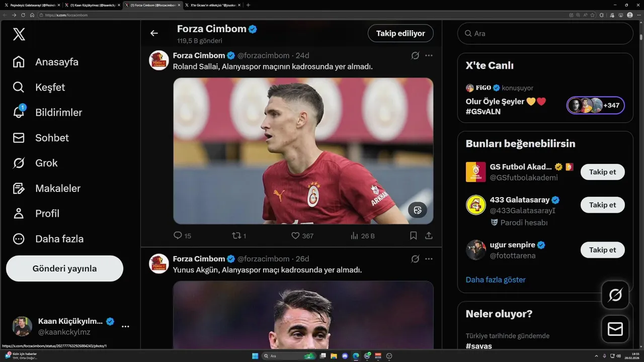Viewport: 644px width, 362px height.
Task: Expand the Daha fazla sidebar menu
Action: (48, 239)
